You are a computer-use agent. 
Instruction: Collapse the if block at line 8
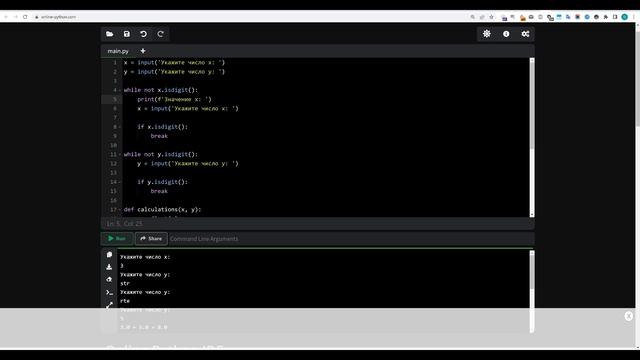pos(120,127)
